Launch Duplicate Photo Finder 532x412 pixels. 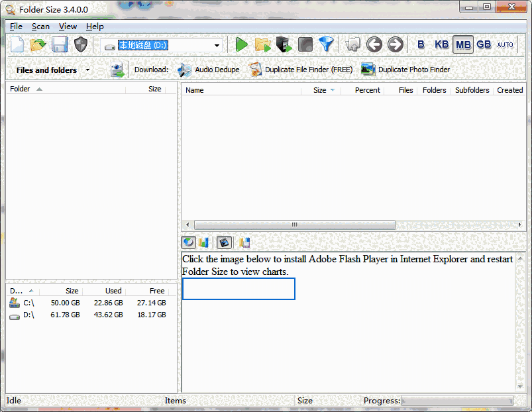pos(415,69)
